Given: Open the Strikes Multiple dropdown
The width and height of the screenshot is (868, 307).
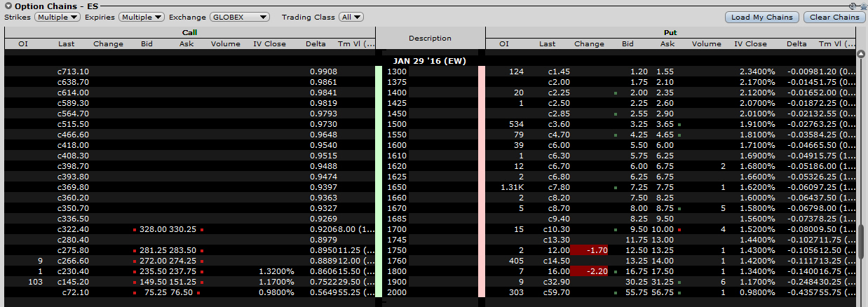Looking at the screenshot, I should (57, 17).
